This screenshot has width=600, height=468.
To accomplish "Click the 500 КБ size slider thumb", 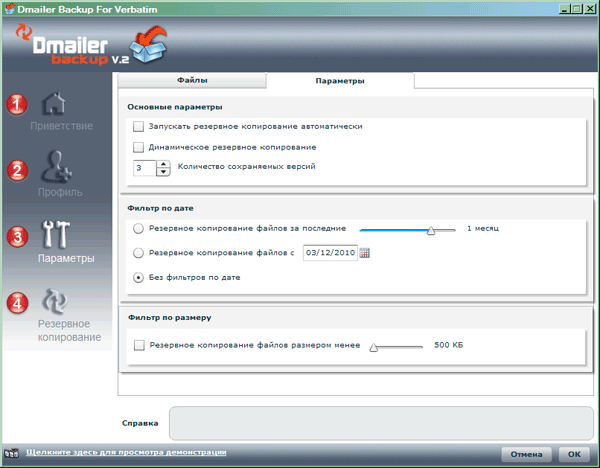I will [x=373, y=347].
